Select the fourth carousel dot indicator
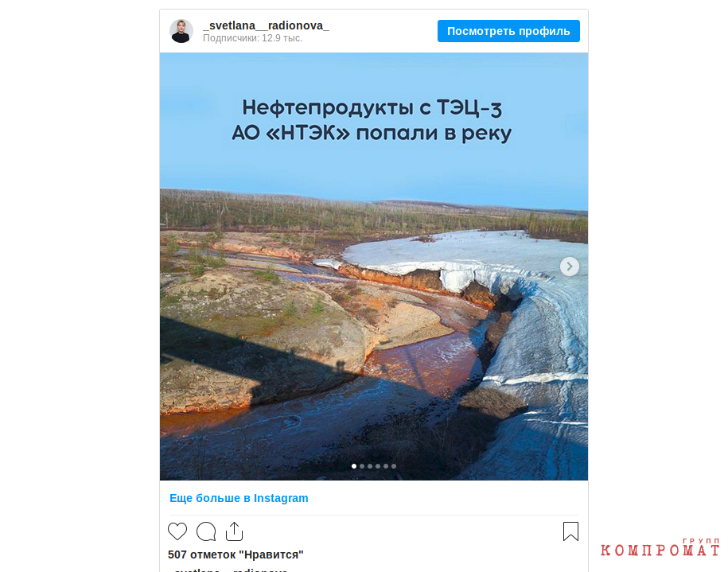The height and width of the screenshot is (572, 728). (x=378, y=466)
